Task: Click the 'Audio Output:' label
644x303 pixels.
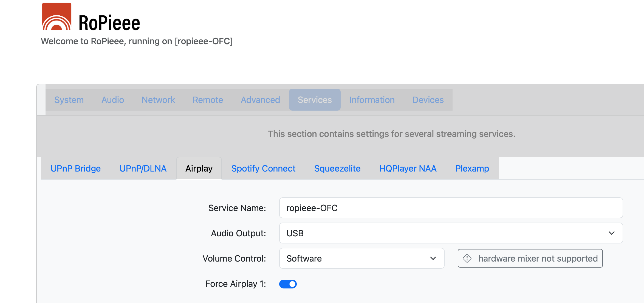Action: click(x=239, y=233)
